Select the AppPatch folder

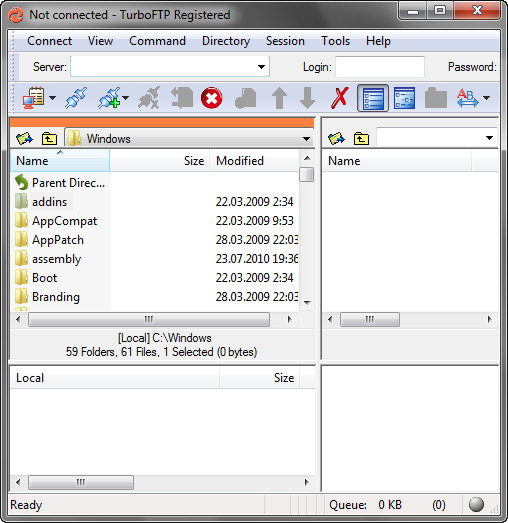[x=49, y=240]
